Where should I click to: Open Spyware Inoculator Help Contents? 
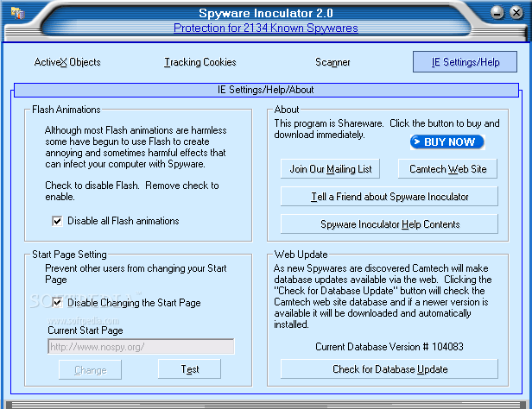(x=389, y=223)
